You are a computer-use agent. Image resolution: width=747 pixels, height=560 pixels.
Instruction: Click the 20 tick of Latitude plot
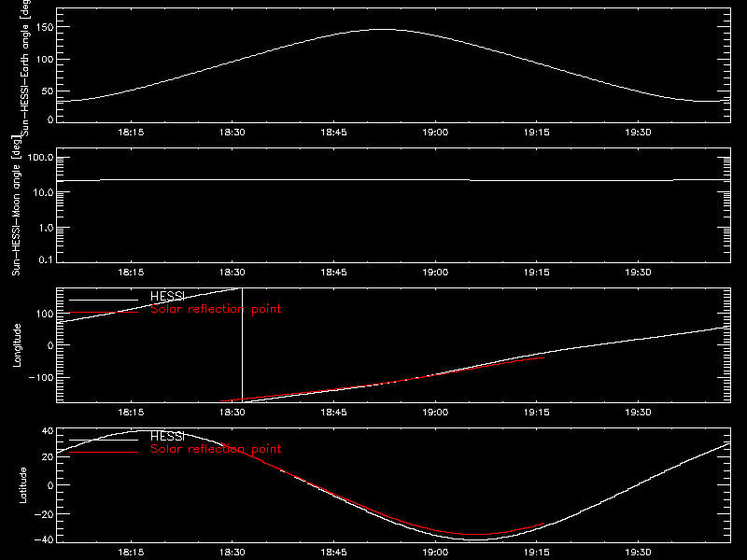coord(48,456)
